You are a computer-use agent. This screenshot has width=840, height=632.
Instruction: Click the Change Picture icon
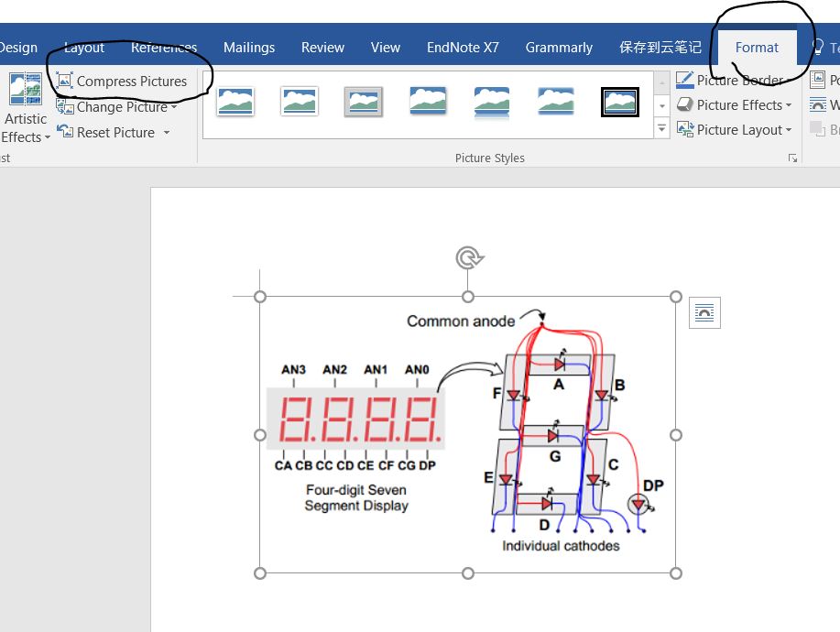tap(64, 107)
